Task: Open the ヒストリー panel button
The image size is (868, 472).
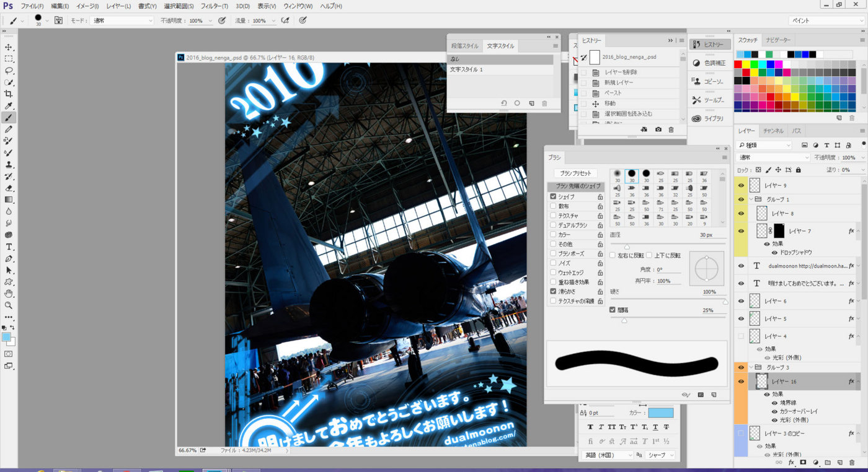Action: pyautogui.click(x=709, y=45)
